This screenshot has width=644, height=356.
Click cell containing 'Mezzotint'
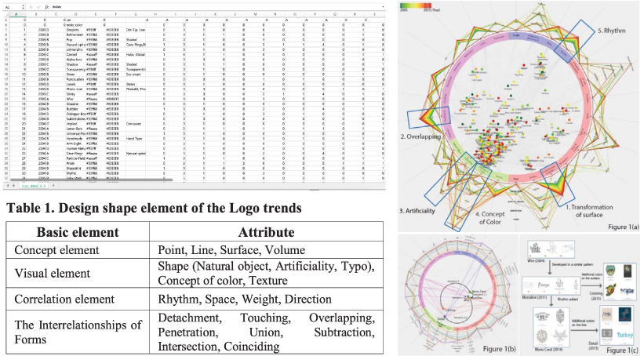[74, 168]
